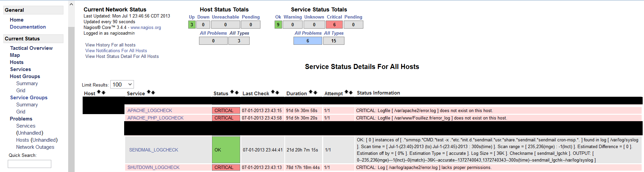Sort Status column ascending with up arrow

232,92
